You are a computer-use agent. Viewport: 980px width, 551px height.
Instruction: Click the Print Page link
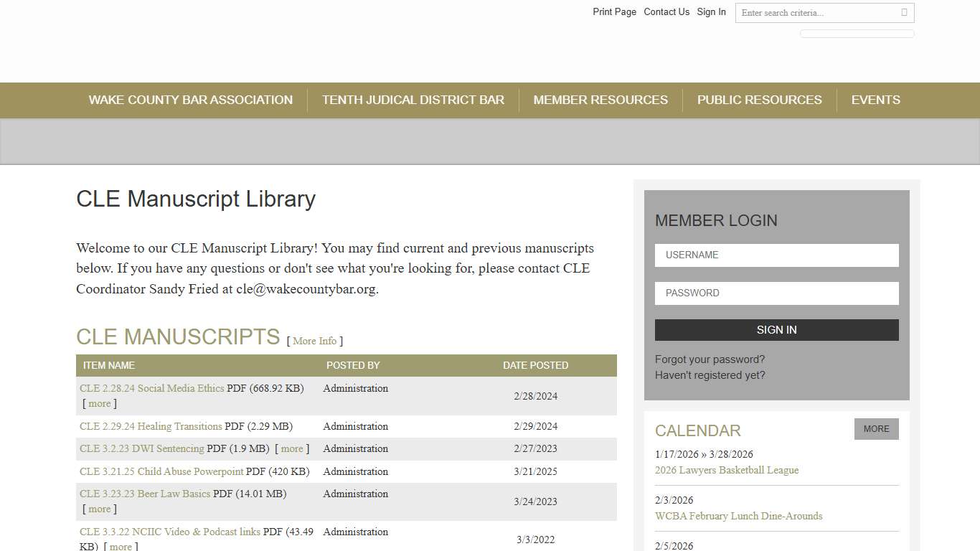pos(613,11)
